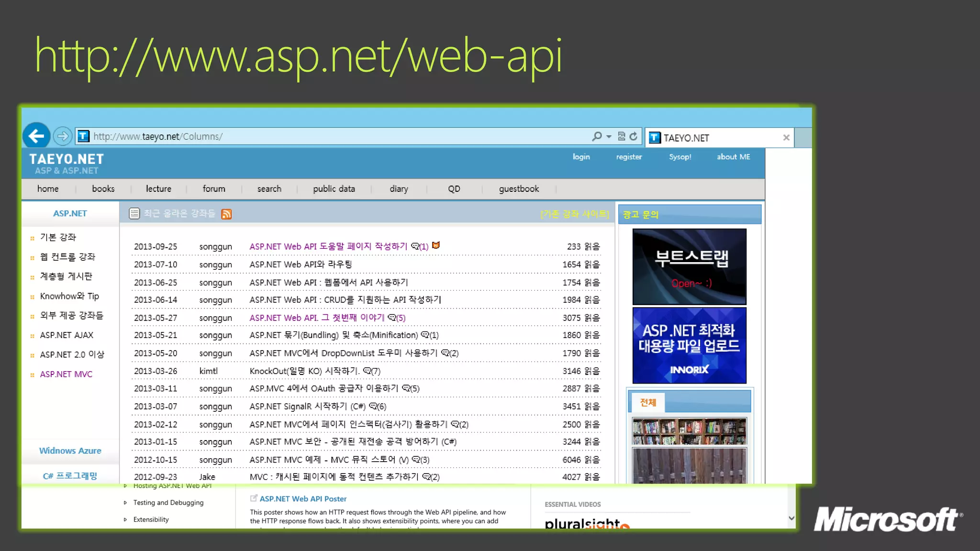Click the INNORIX ASP.NET 최적화 banner
This screenshot has width=980, height=551.
pos(689,345)
